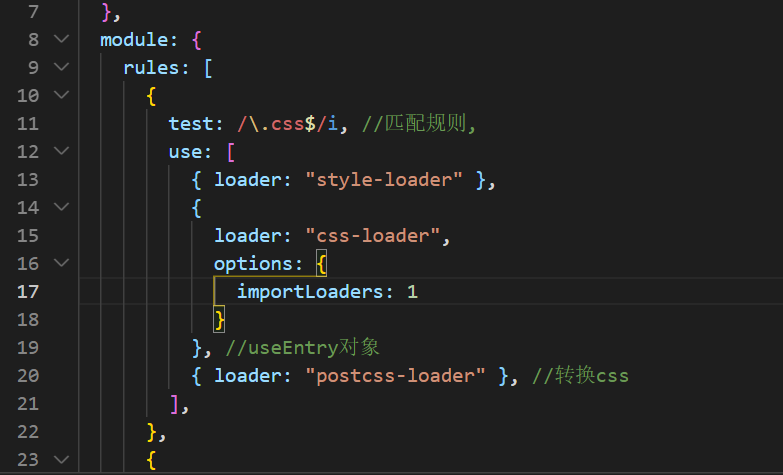Screen dimensions: 783x475
Task: Collapse the options fold at line 16
Action: (61, 263)
